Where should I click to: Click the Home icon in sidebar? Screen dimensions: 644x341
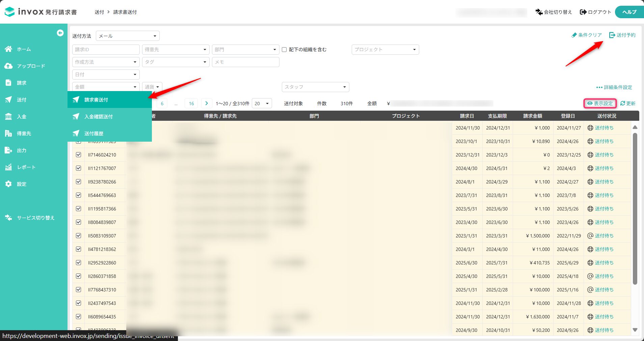[8, 49]
